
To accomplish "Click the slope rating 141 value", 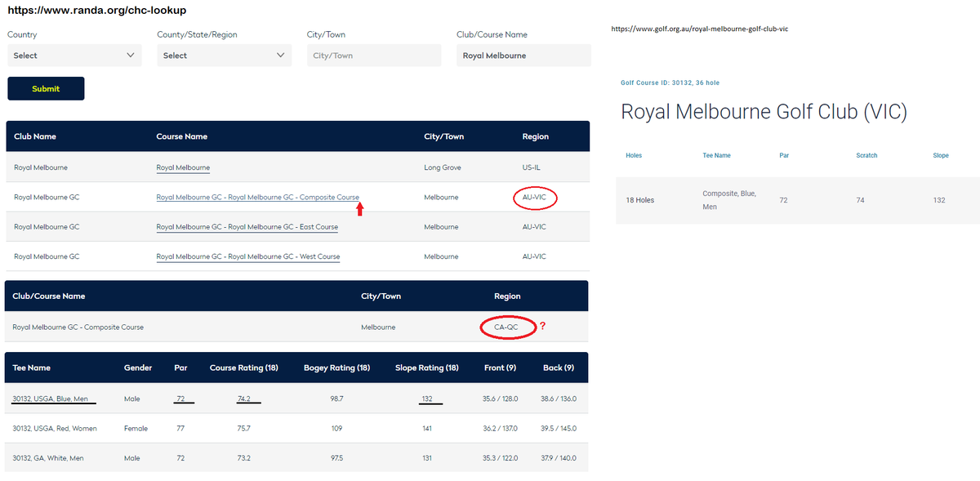I will point(427,428).
